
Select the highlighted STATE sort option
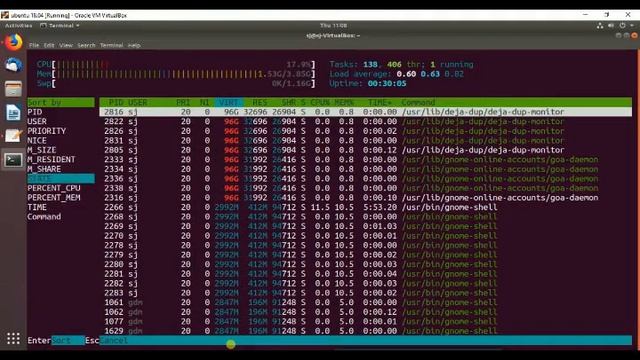tap(61, 178)
